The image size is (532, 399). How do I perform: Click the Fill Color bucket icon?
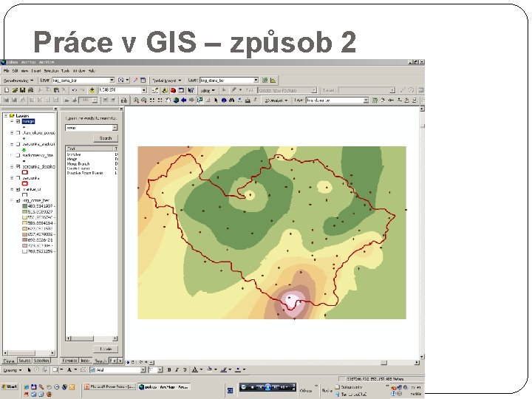209,370
